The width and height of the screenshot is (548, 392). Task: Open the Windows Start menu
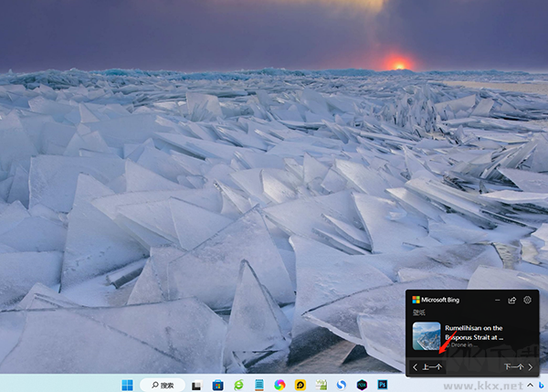point(127,385)
